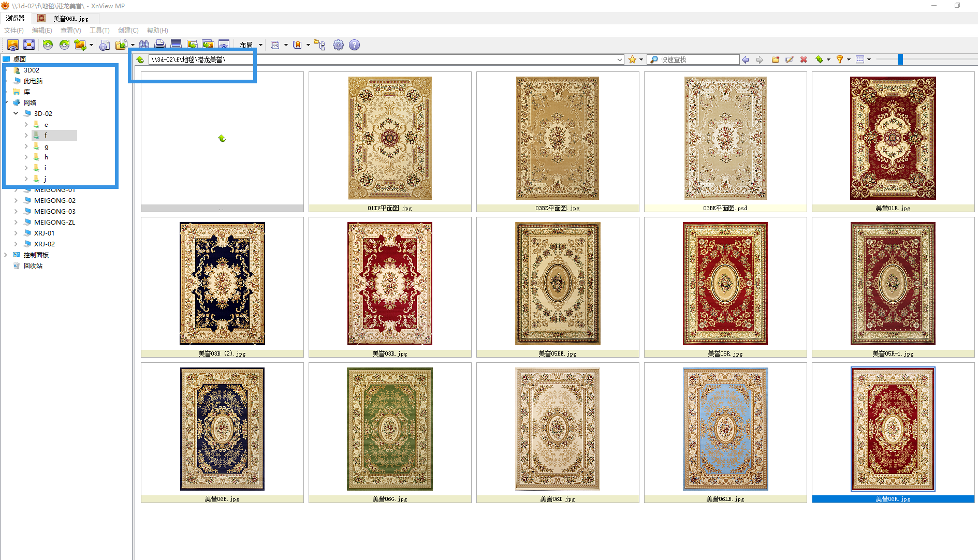Create new folder via folder icon
Viewport: 978px width, 560px height.
coord(775,60)
